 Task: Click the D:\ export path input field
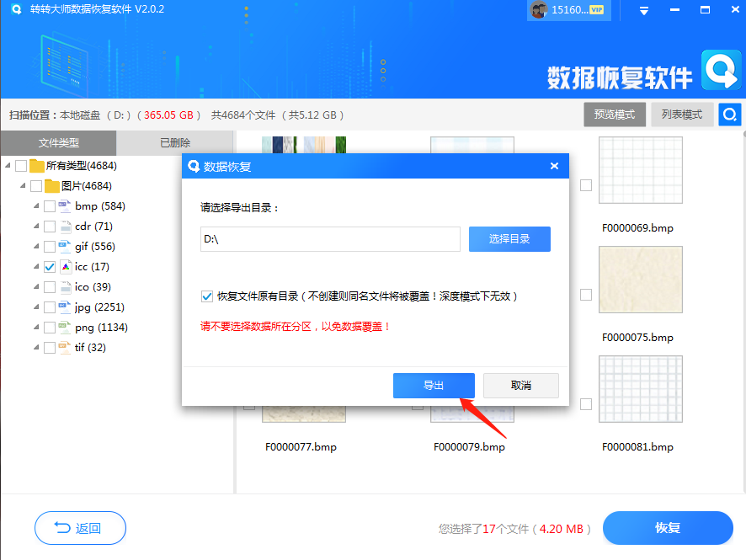coord(330,239)
